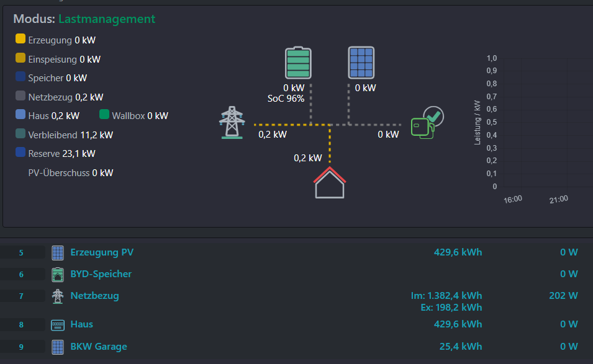Toggle the green Wallbox legend box
Image resolution: width=593 pixels, height=364 pixels.
pos(104,115)
